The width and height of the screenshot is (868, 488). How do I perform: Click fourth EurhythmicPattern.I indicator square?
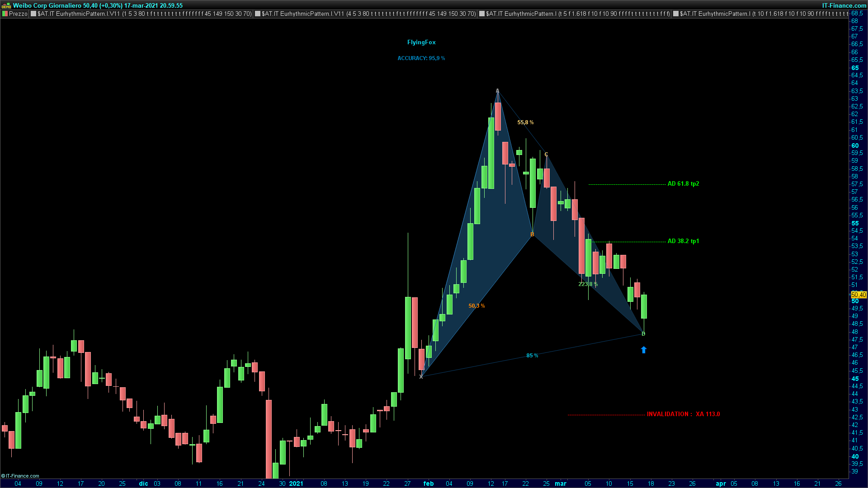pyautogui.click(x=676, y=14)
